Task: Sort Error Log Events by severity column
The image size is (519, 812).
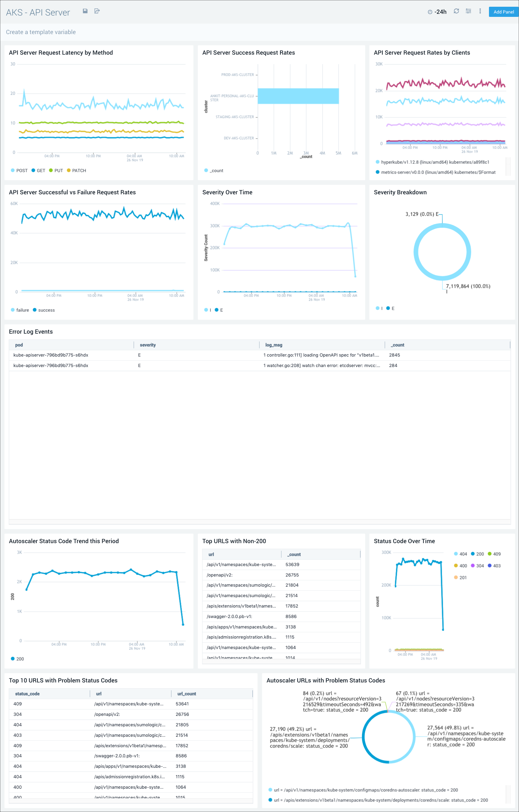Action: click(197, 345)
